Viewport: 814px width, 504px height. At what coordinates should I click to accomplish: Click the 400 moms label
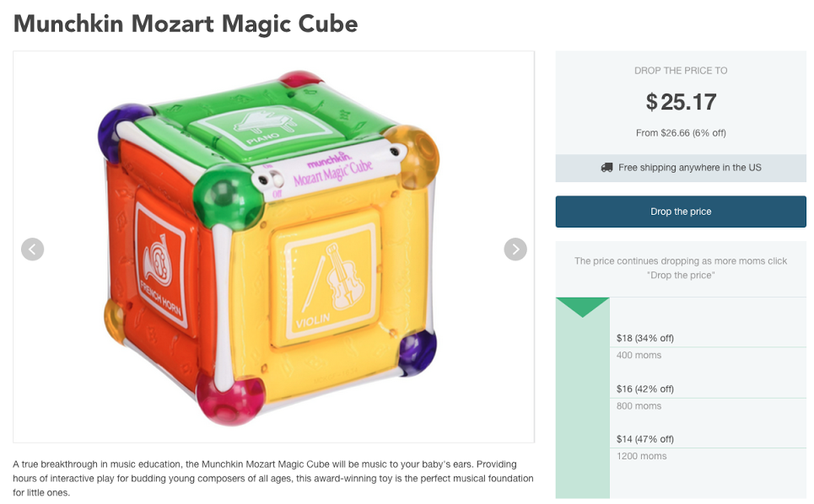(x=639, y=355)
